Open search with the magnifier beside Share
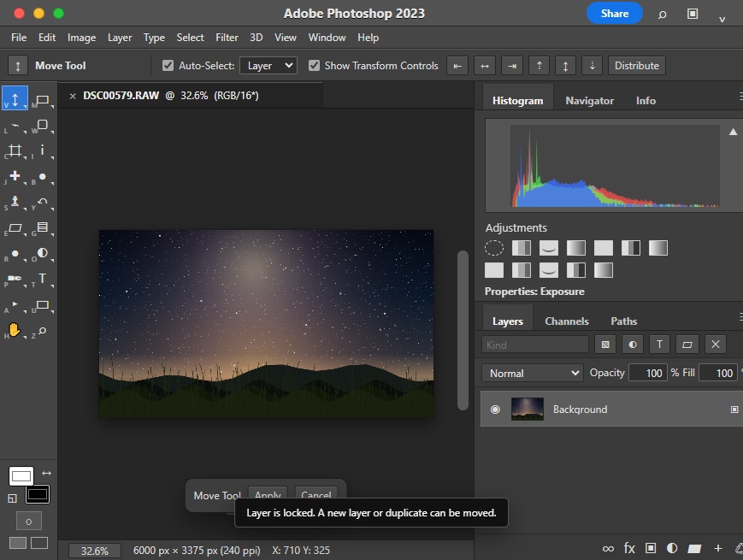Viewport: 743px width, 560px height. click(x=662, y=15)
